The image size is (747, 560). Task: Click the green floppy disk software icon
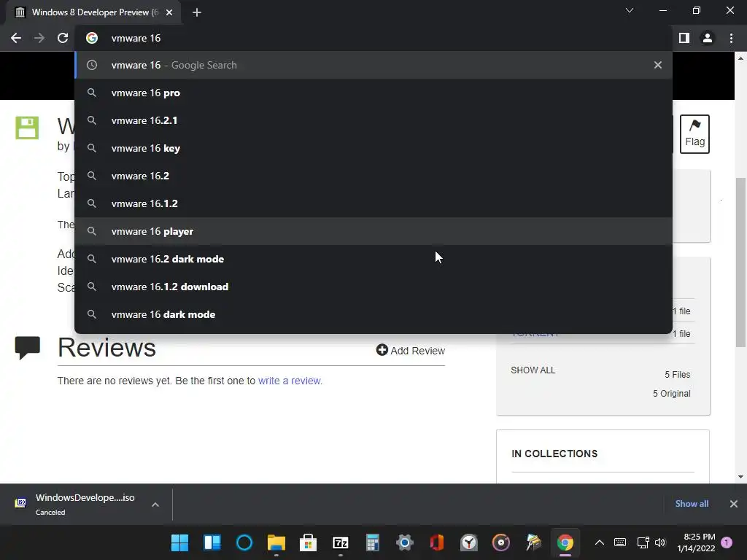(27, 128)
